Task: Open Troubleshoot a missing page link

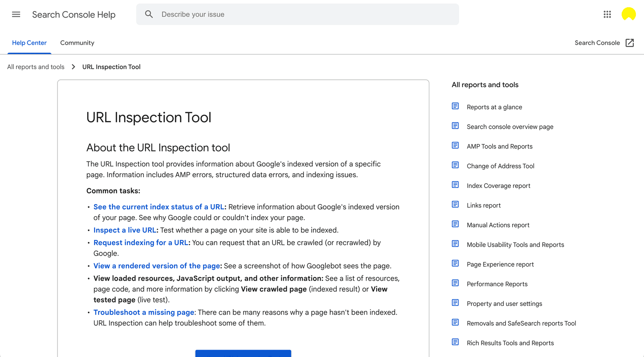Action: click(144, 312)
